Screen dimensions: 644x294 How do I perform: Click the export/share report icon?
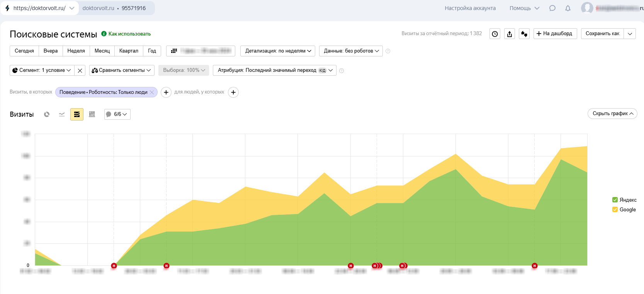(510, 34)
